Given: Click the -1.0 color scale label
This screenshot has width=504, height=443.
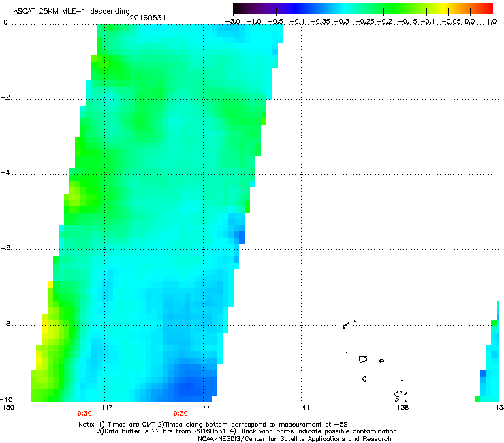Looking at the screenshot, I should (254, 22).
